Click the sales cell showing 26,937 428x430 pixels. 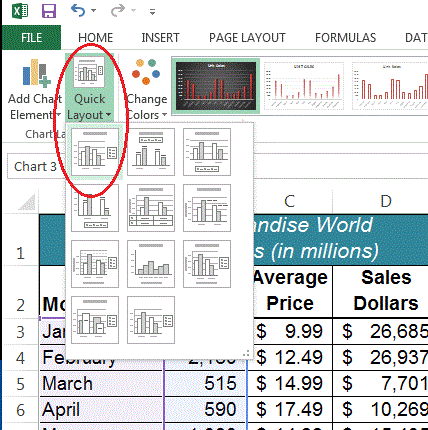[x=381, y=357]
